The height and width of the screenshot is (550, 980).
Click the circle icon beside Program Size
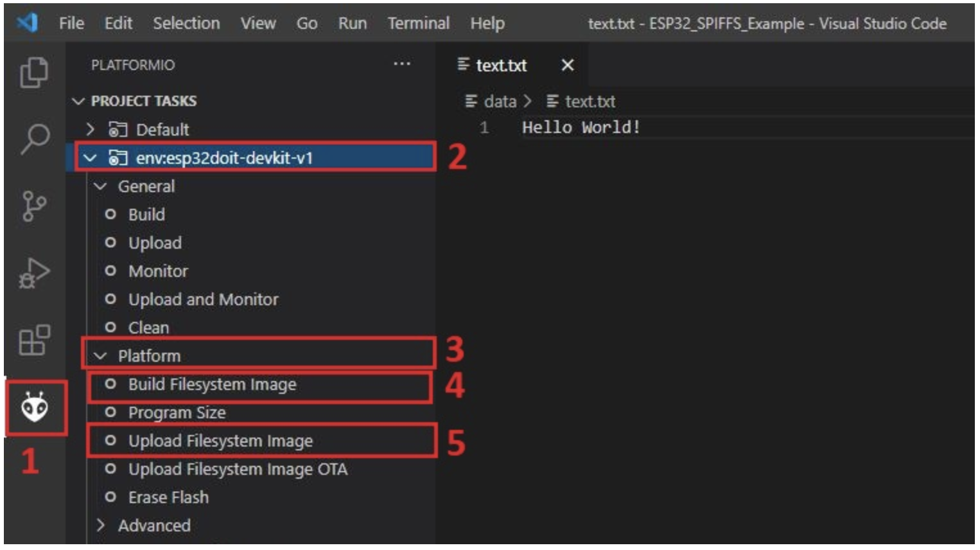(x=110, y=412)
